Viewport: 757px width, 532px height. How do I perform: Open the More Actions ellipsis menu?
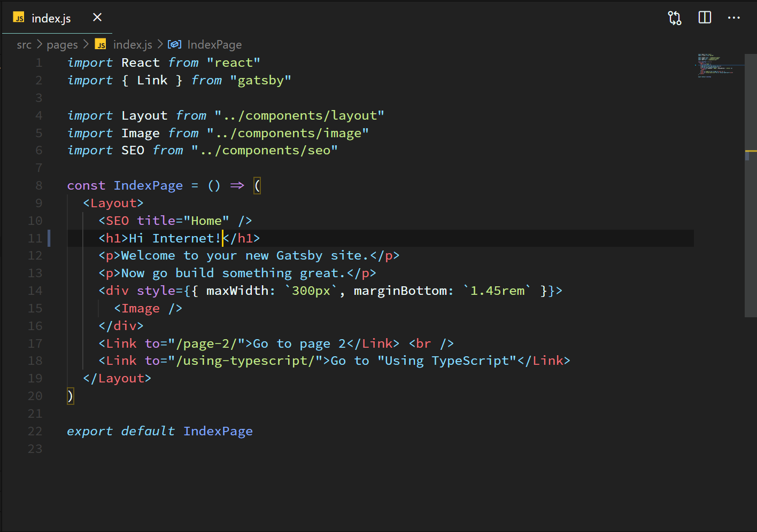tap(734, 18)
